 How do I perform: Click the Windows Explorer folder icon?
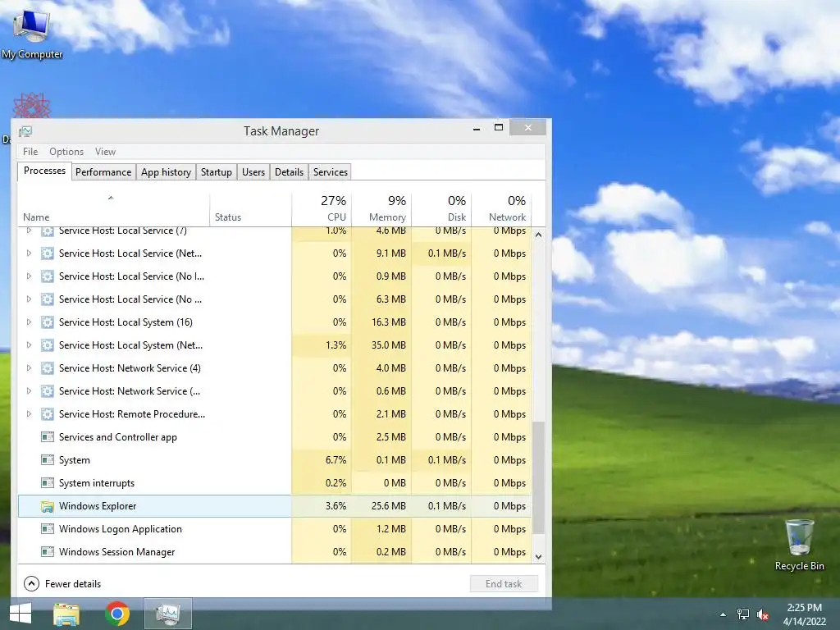pos(47,506)
